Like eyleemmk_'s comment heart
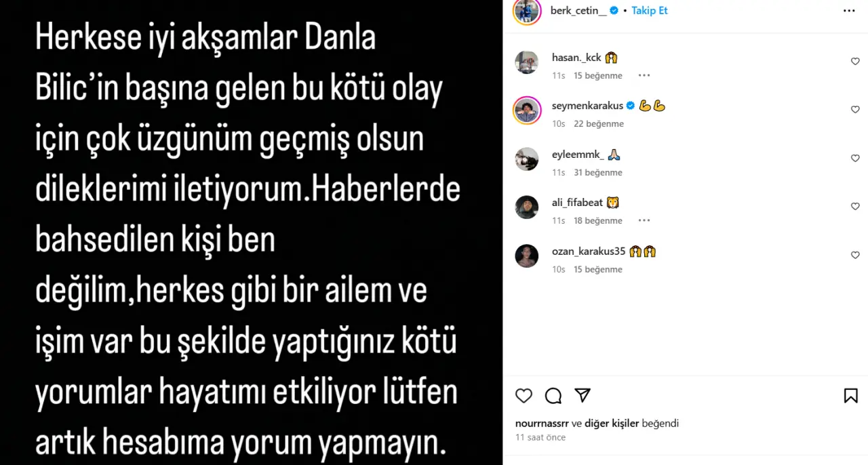 click(855, 158)
